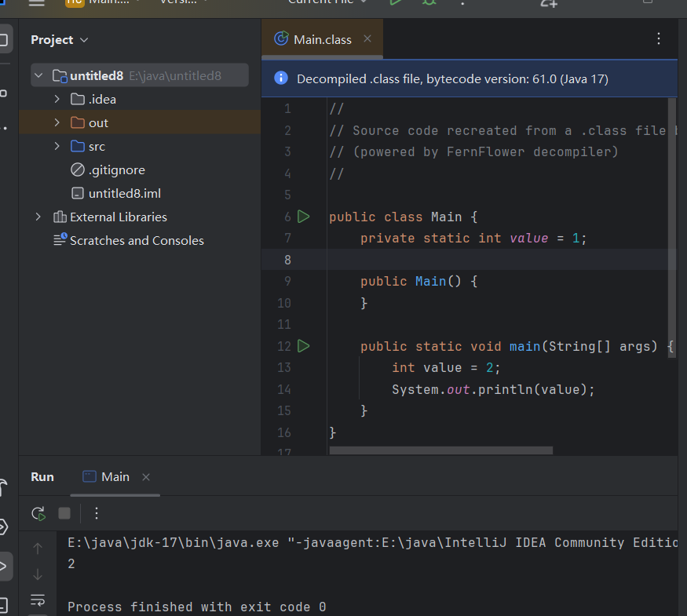Open the Run toolbar more actions menu

pos(97,513)
